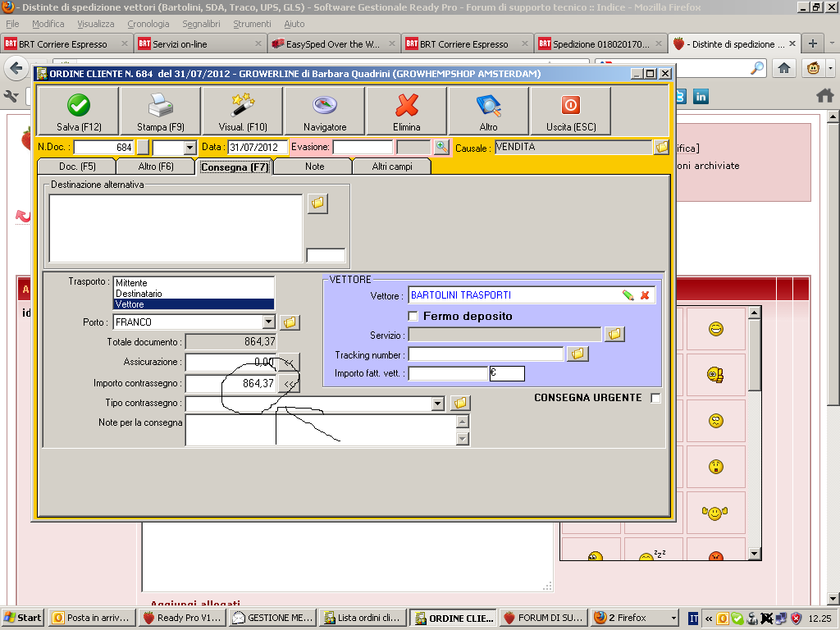Click the Assicurazione amount field
This screenshot has height=630, width=840.
pos(231,362)
